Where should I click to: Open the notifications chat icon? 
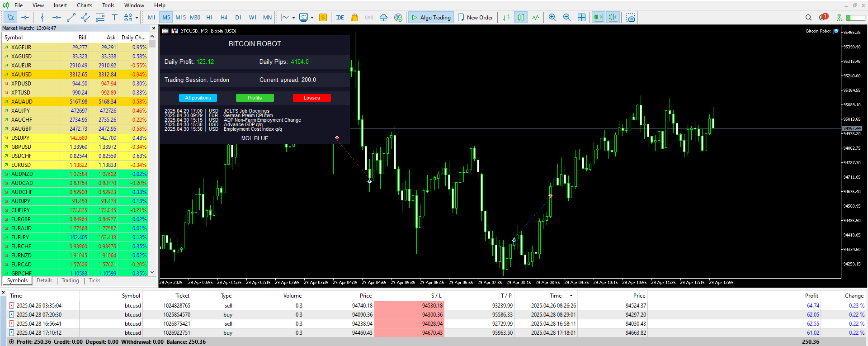pyautogui.click(x=823, y=17)
